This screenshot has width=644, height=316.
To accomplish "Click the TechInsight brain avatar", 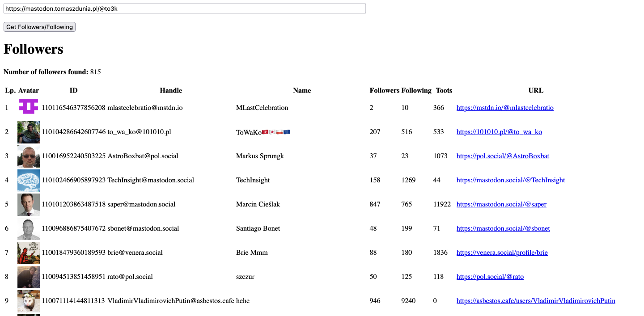I will click(29, 180).
